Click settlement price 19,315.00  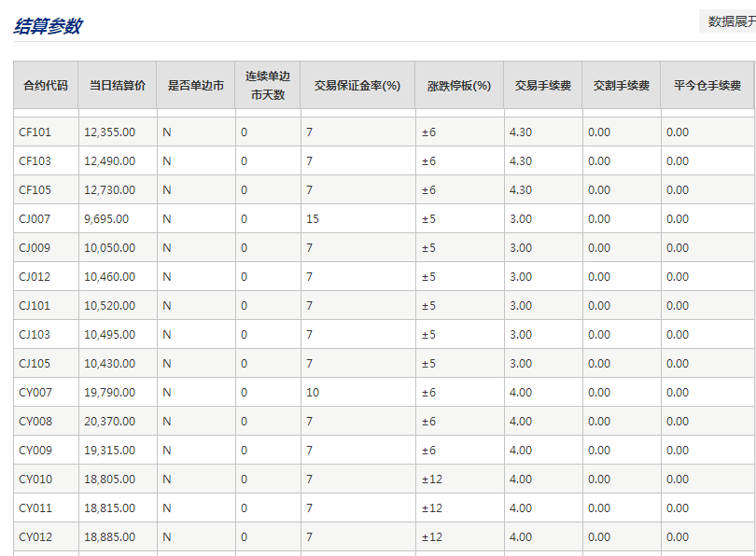tap(109, 450)
